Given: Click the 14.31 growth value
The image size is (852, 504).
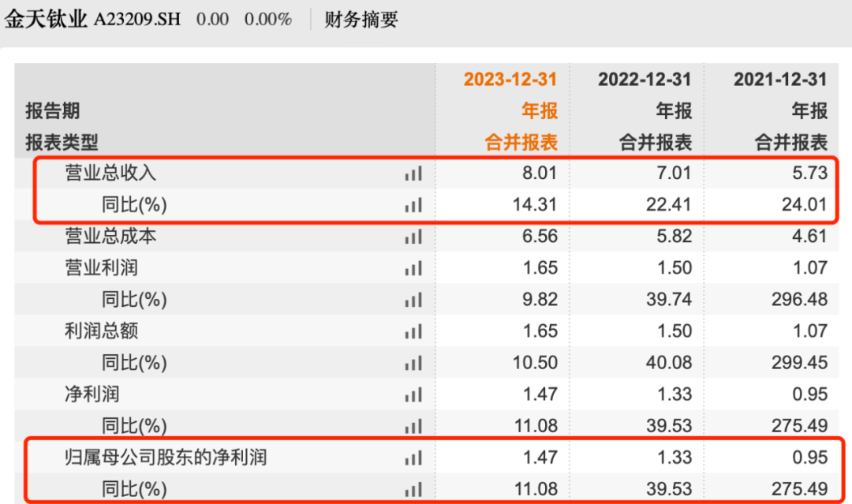Looking at the screenshot, I should (535, 205).
